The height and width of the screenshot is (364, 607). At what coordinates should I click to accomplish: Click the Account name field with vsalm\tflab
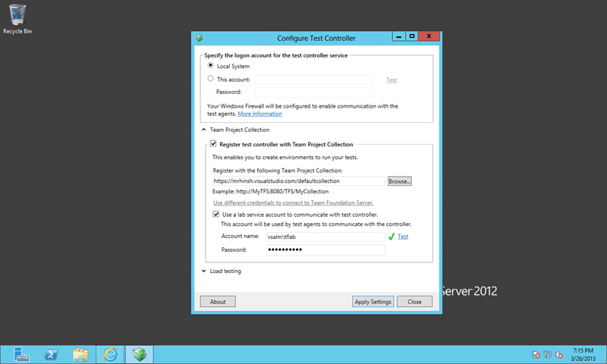click(x=326, y=237)
